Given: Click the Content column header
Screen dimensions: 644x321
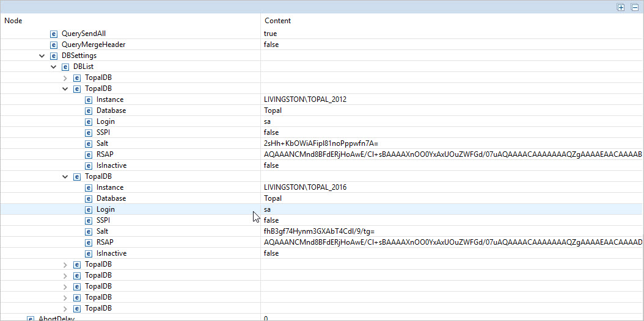Looking at the screenshot, I should (277, 21).
